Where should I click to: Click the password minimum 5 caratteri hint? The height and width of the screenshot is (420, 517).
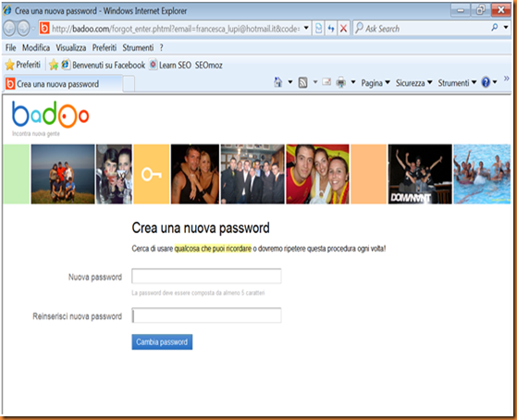click(x=198, y=293)
